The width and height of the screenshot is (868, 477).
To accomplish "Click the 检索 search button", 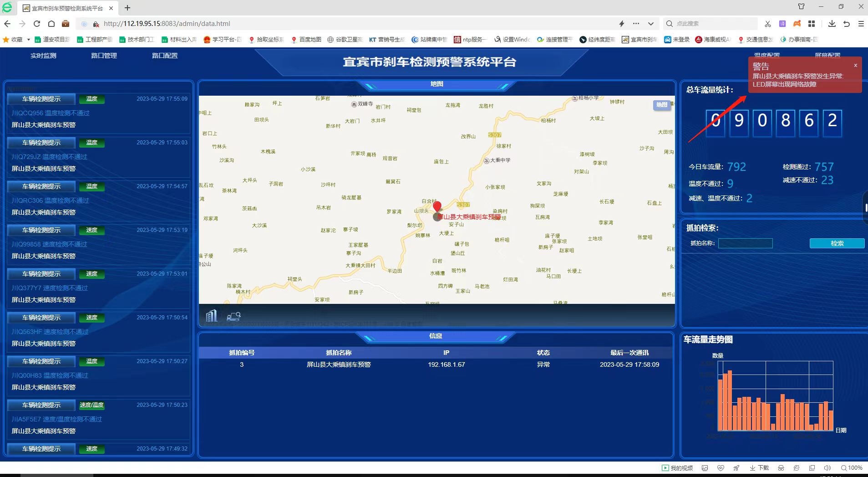I will click(x=837, y=243).
